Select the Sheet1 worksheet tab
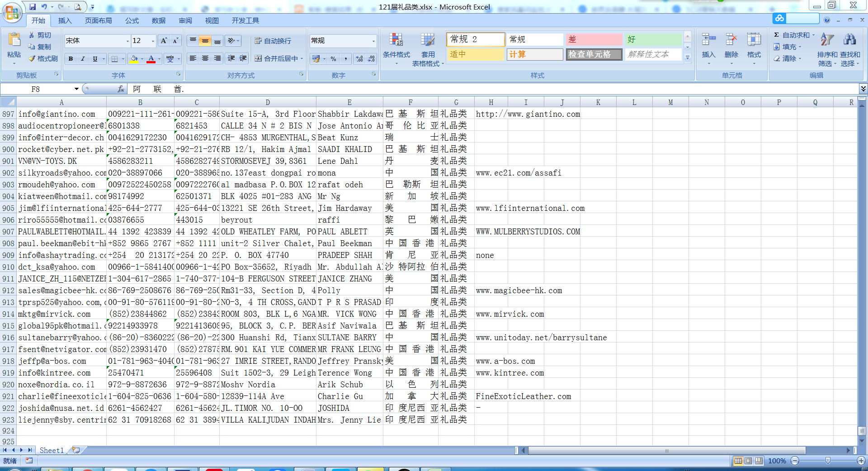The image size is (868, 471). point(51,450)
